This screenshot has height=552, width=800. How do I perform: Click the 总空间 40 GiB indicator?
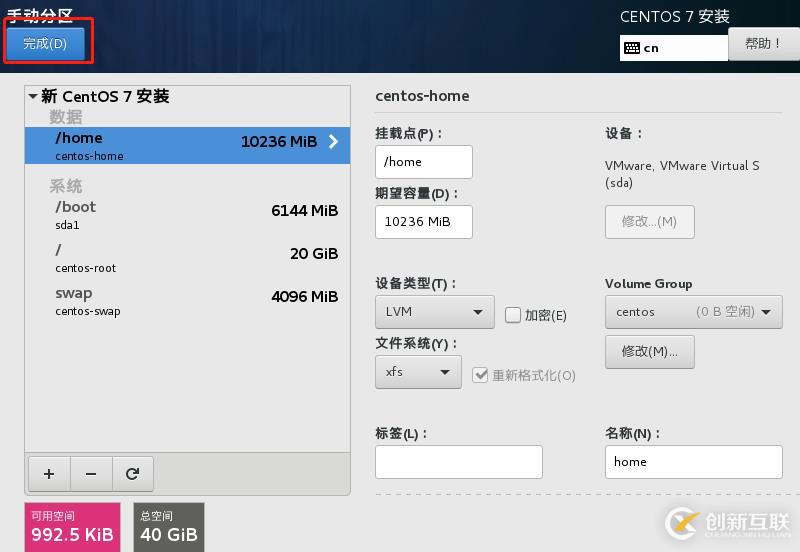[169, 527]
